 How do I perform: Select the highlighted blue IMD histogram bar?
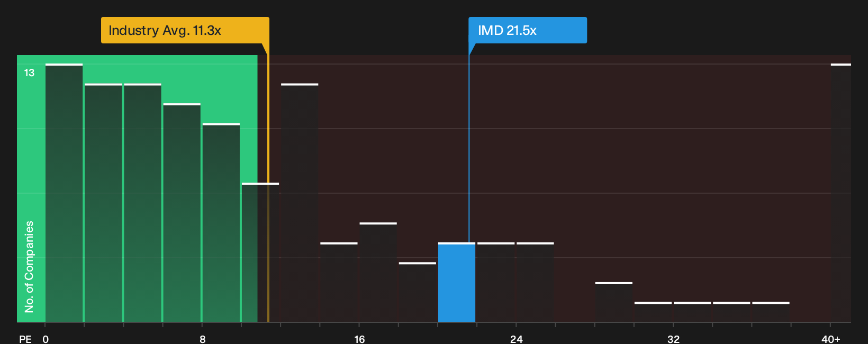pos(457,283)
